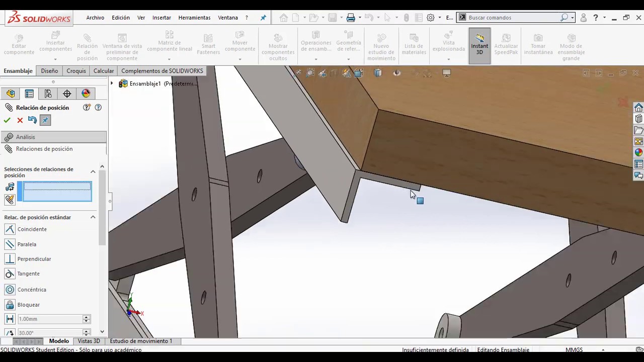Open the Custom Properties icon in task pane

tap(638, 164)
